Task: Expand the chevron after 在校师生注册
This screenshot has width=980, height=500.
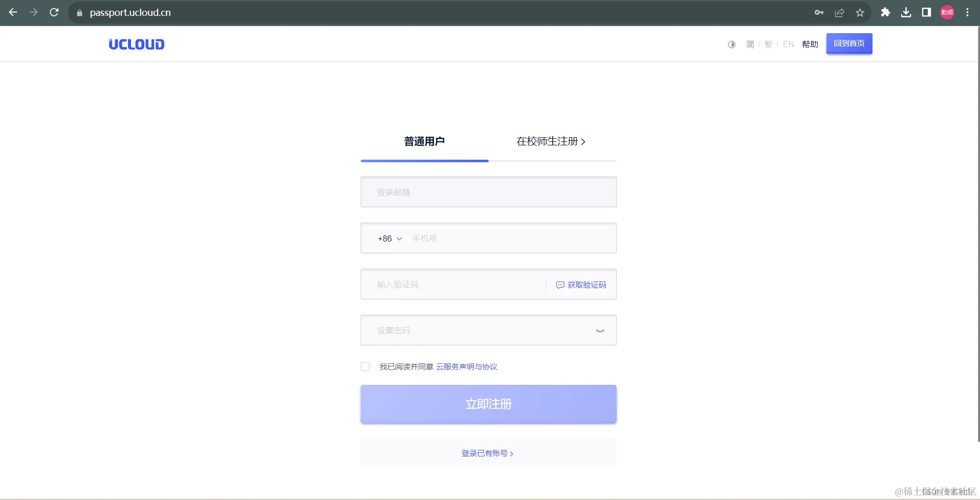Action: click(584, 142)
